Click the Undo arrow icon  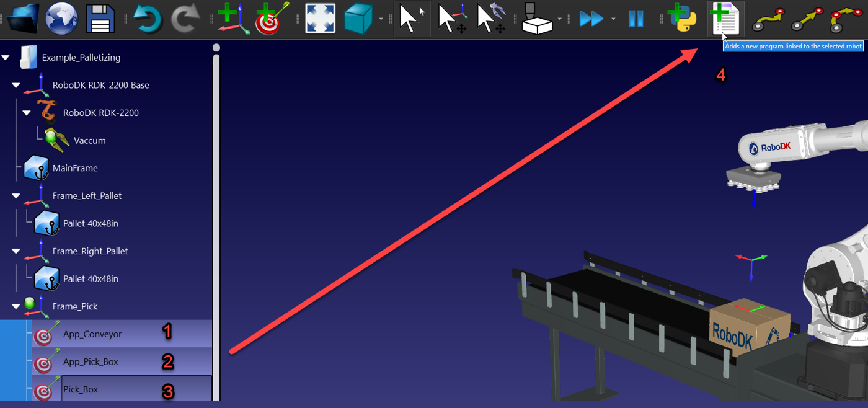tap(146, 19)
